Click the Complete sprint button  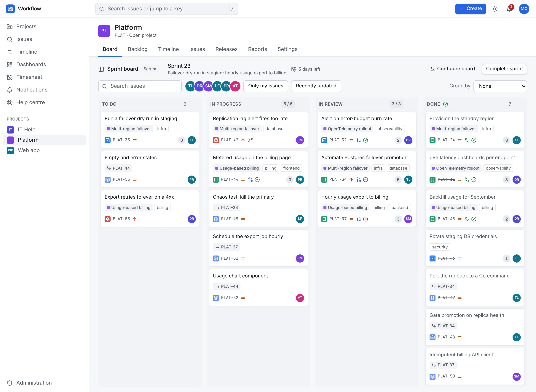click(504, 69)
